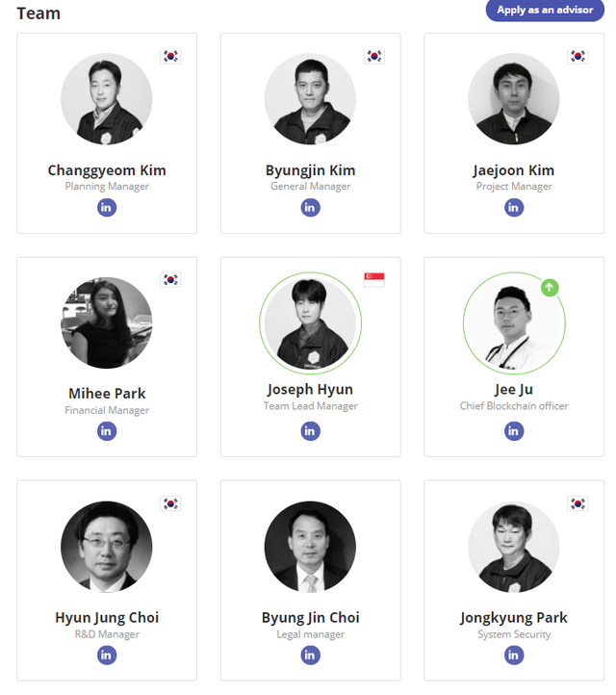Open Jongkyung Park's LinkedIn icon
Screen dimensions: 616x695
[x=514, y=655]
